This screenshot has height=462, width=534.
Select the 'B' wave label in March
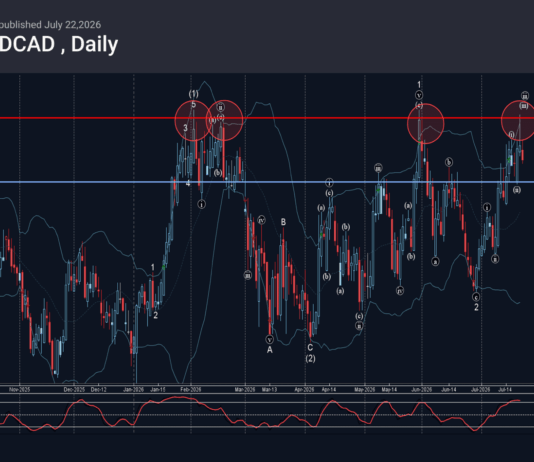click(283, 222)
